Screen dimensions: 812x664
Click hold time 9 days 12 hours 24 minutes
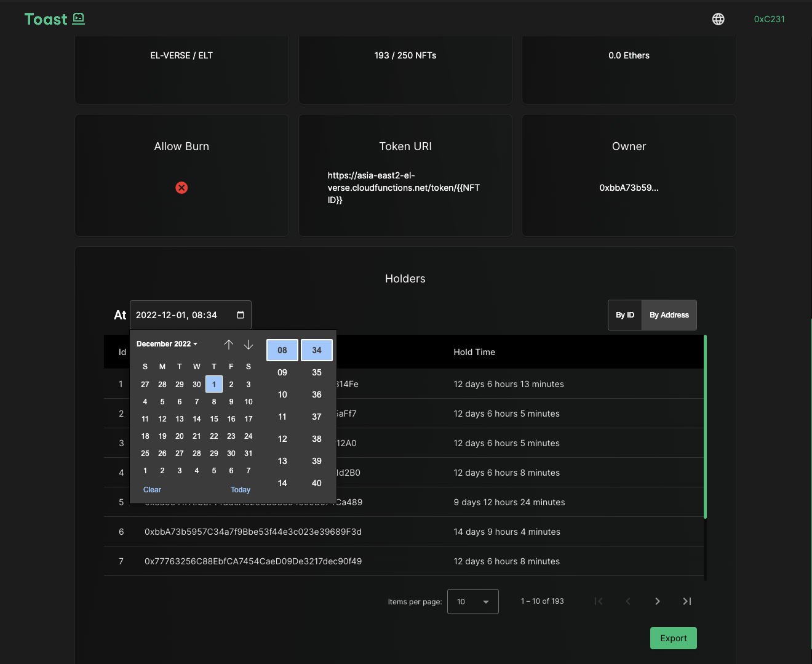tap(509, 502)
